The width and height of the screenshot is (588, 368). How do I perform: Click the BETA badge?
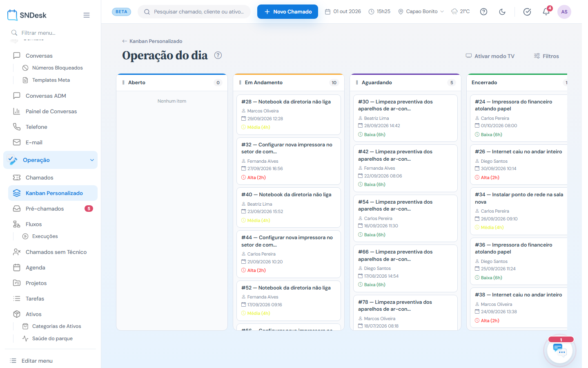coord(121,12)
